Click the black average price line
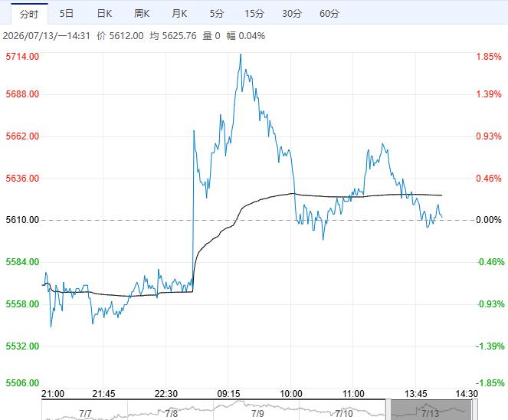This screenshot has width=508, height=420. (x=324, y=196)
